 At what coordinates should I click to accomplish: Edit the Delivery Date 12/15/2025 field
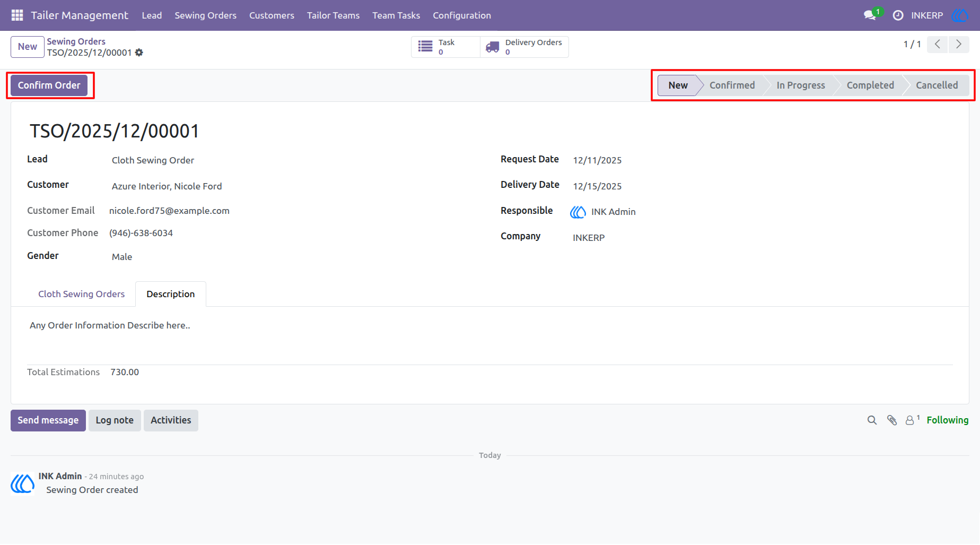point(597,186)
